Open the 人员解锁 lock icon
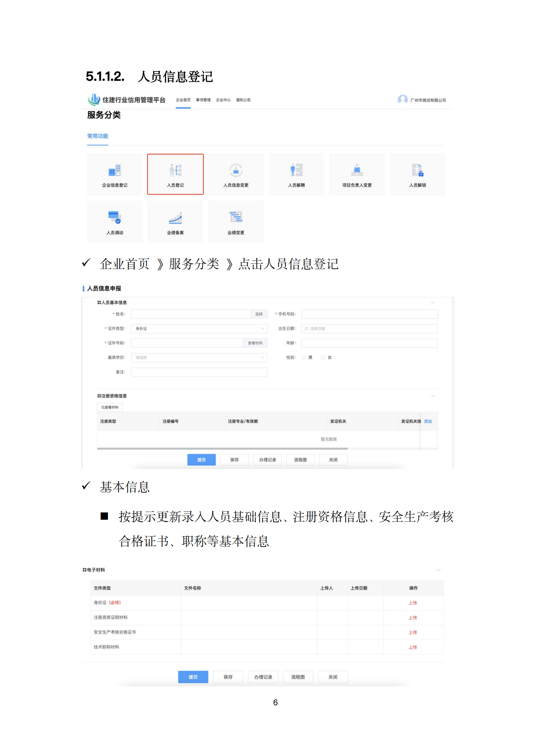 point(417,170)
